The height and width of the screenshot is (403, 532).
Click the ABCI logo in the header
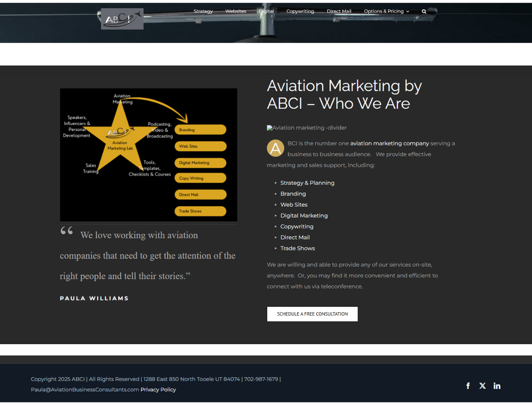click(x=122, y=19)
